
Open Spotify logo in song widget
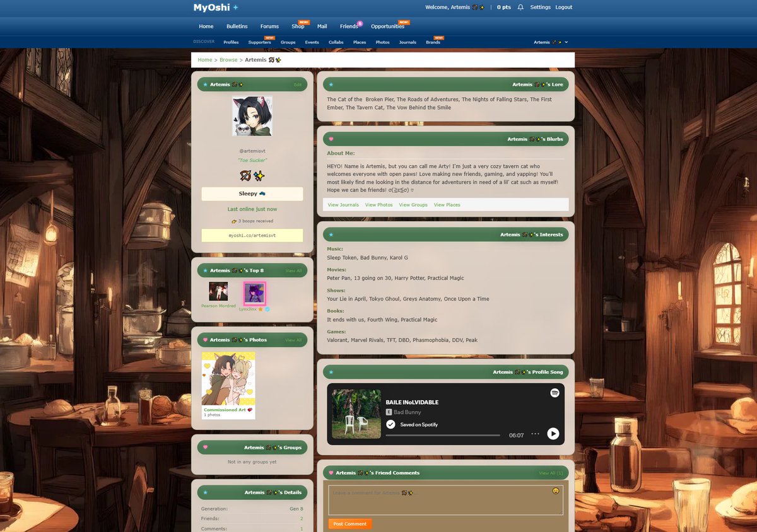555,393
